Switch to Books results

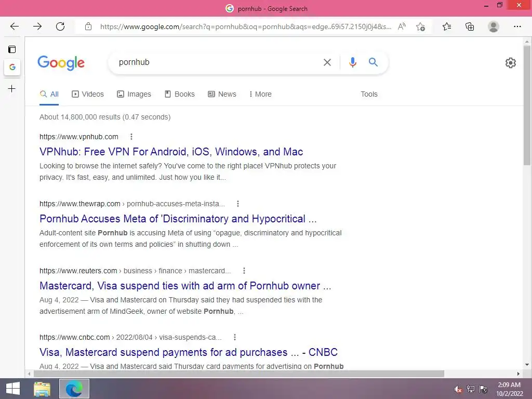point(180,95)
